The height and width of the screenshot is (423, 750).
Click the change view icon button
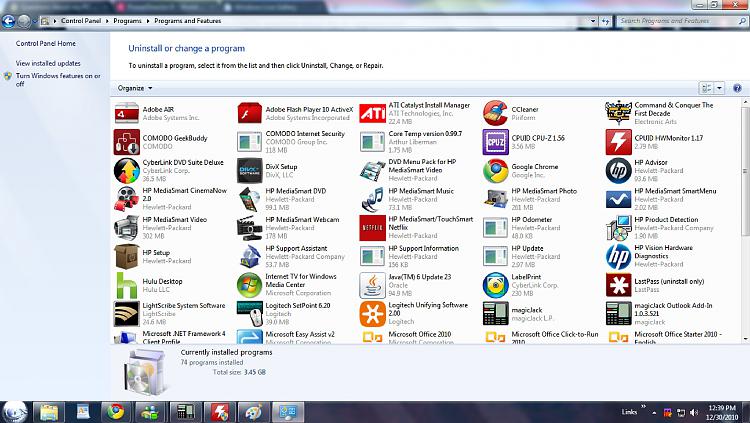[706, 88]
